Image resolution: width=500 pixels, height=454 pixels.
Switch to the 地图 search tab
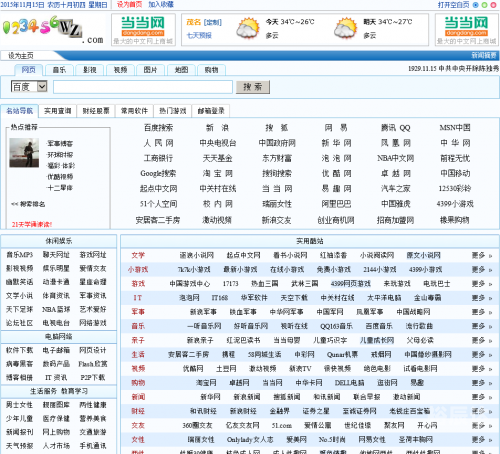pos(181,70)
